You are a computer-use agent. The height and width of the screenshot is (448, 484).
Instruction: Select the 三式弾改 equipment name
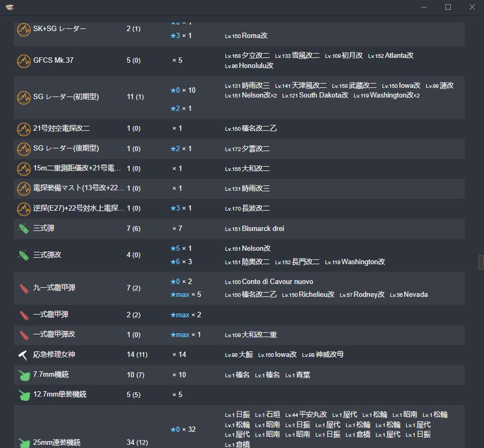(47, 255)
